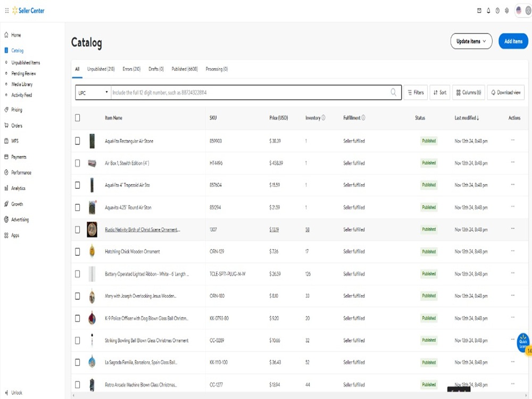Switch to the Errors (210) tab
Image resolution: width=532 pixels, height=399 pixels.
pyautogui.click(x=131, y=69)
